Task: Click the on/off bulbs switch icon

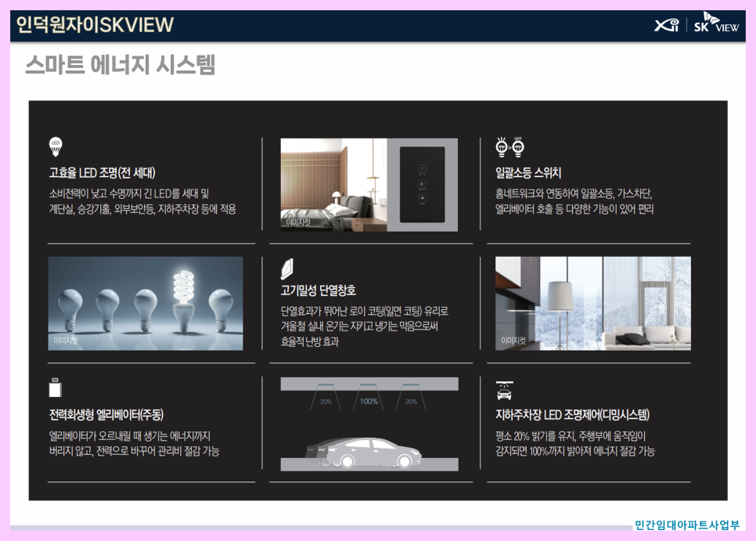Action: click(510, 146)
